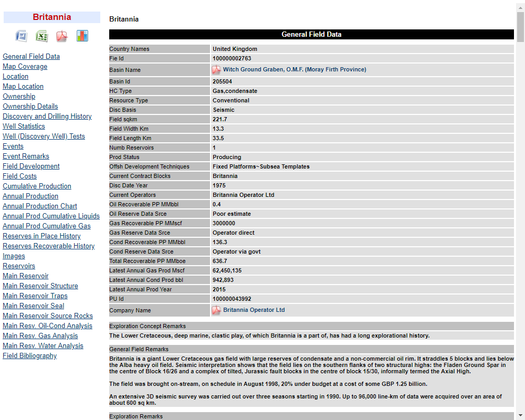Open Main Resv. Gas Analysis
This screenshot has width=525, height=420.
coord(40,336)
